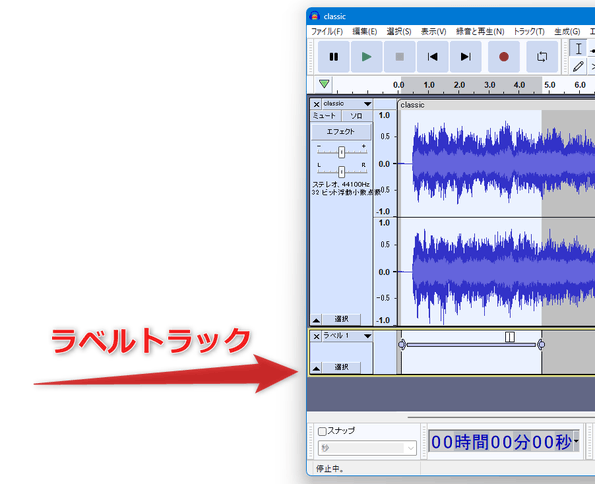This screenshot has height=484, width=595.
Task: Click 選択 button on the classic track
Action: (341, 319)
